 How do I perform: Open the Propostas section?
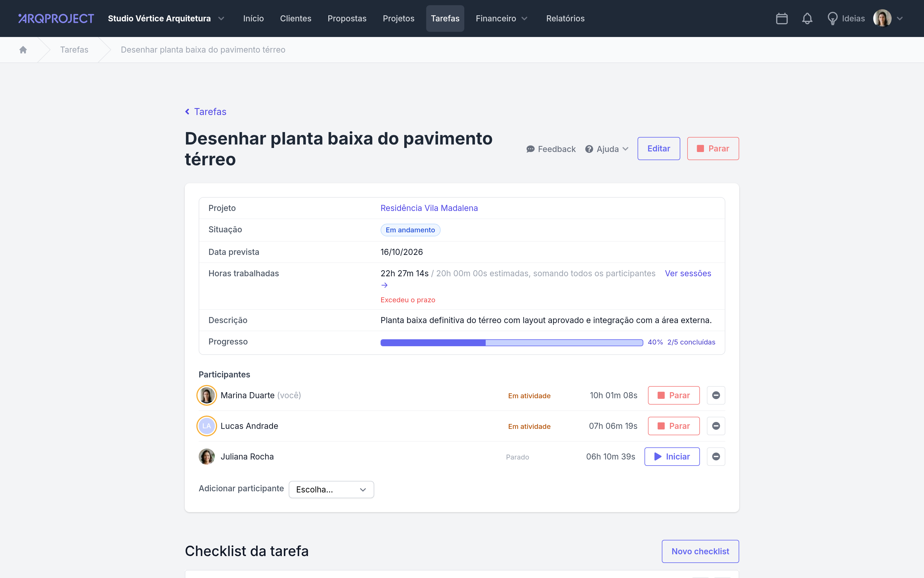(x=347, y=18)
